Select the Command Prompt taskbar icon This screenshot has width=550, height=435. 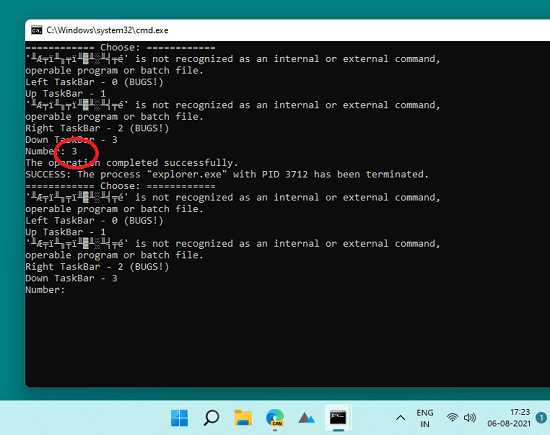point(338,417)
